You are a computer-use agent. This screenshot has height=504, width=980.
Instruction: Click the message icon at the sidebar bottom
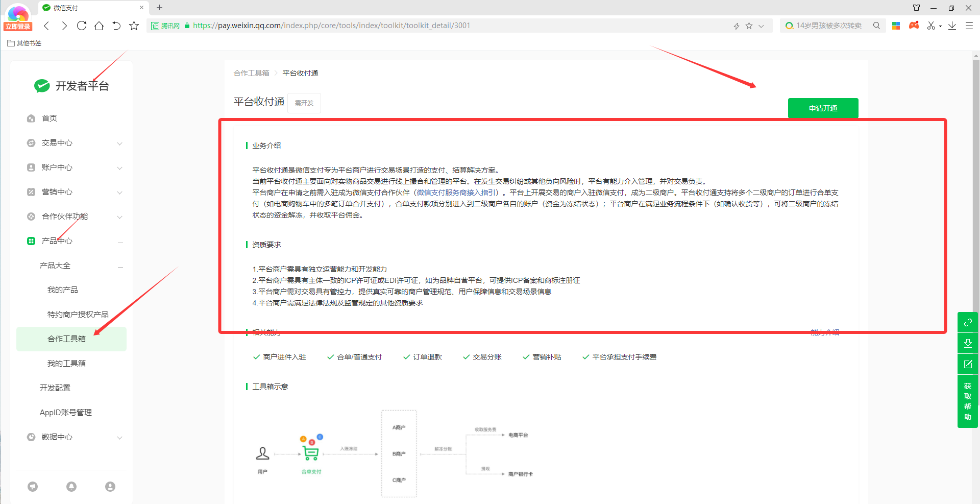33,487
